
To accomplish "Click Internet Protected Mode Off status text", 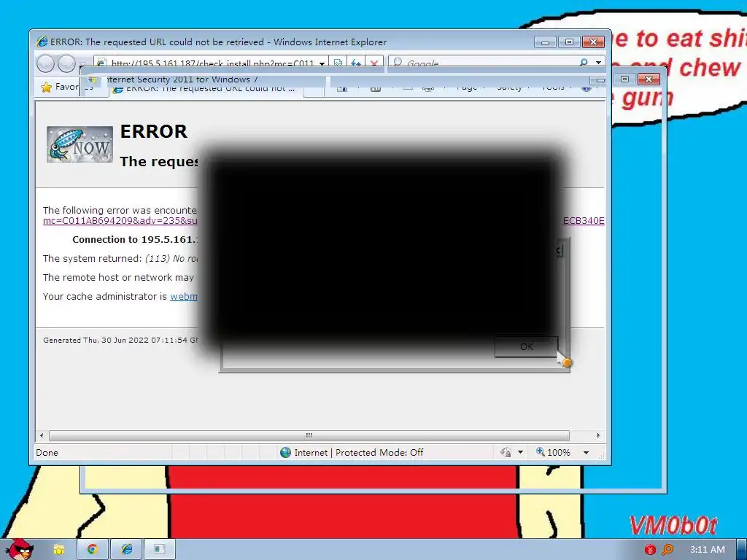I will (359, 452).
